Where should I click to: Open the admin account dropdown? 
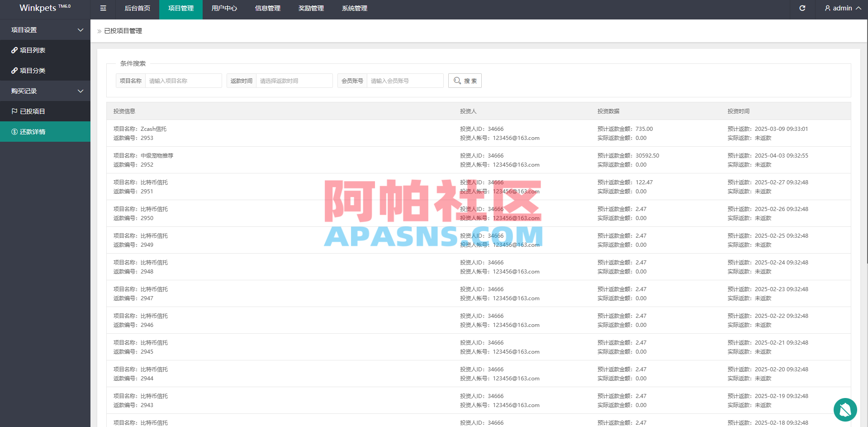(842, 8)
